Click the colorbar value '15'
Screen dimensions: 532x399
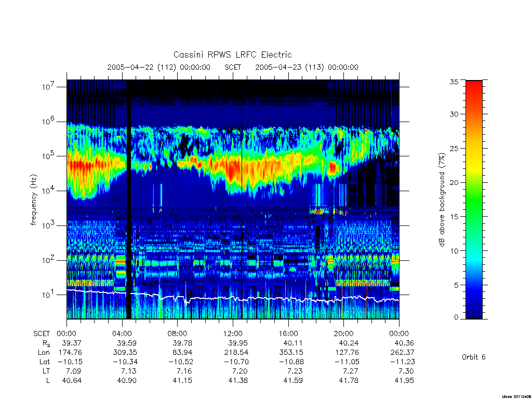(454, 217)
